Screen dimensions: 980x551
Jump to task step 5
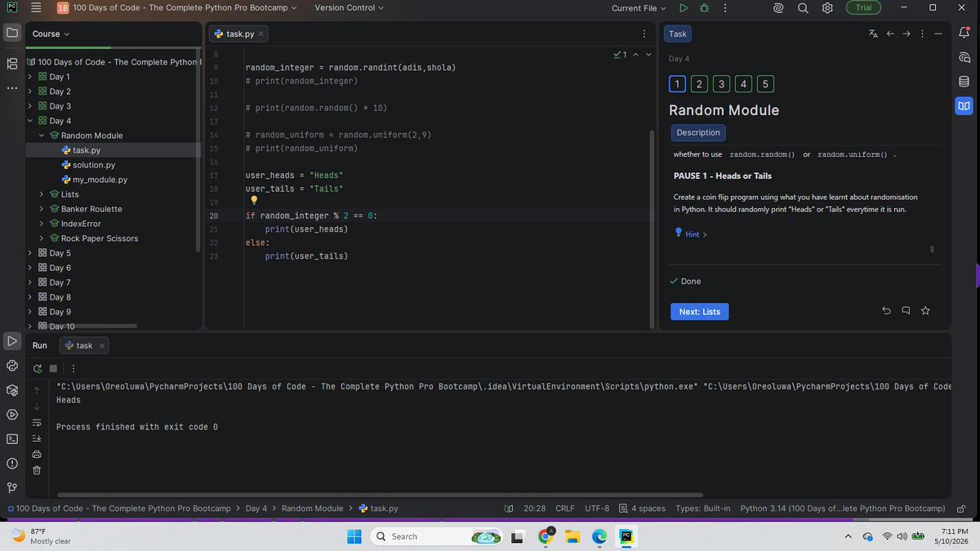click(765, 84)
